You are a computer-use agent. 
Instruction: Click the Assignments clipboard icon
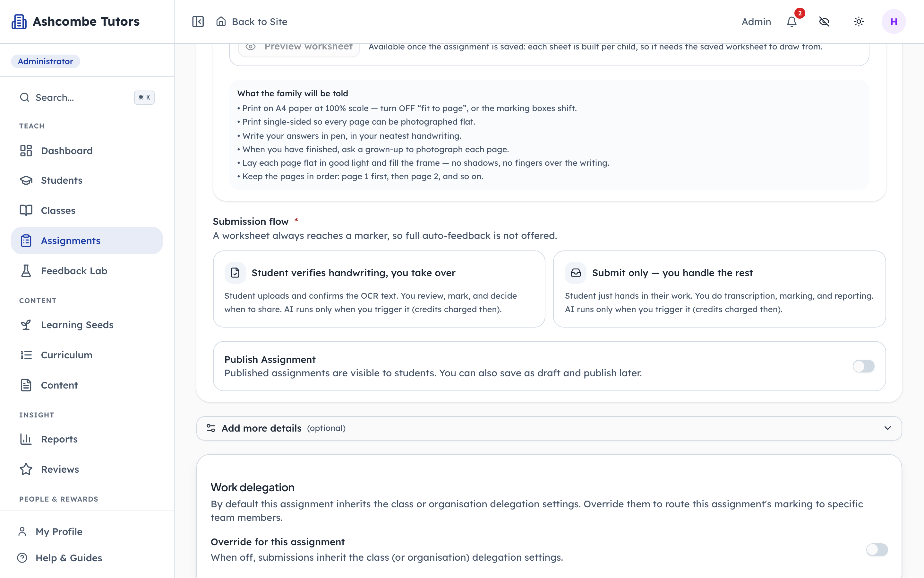pyautogui.click(x=26, y=241)
